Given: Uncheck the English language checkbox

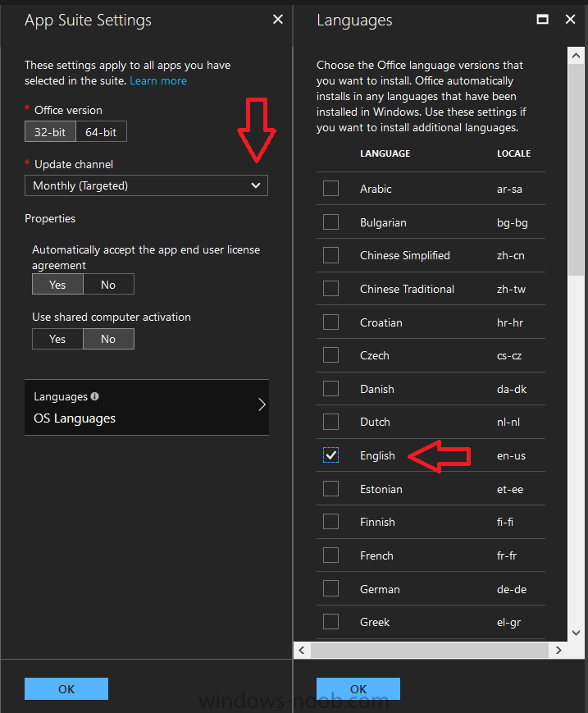Looking at the screenshot, I should pos(330,455).
